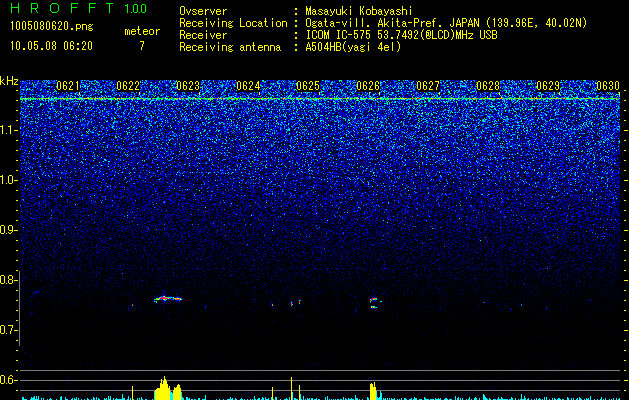Click the 0624 time marker
The height and width of the screenshot is (400, 629).
[x=248, y=86]
